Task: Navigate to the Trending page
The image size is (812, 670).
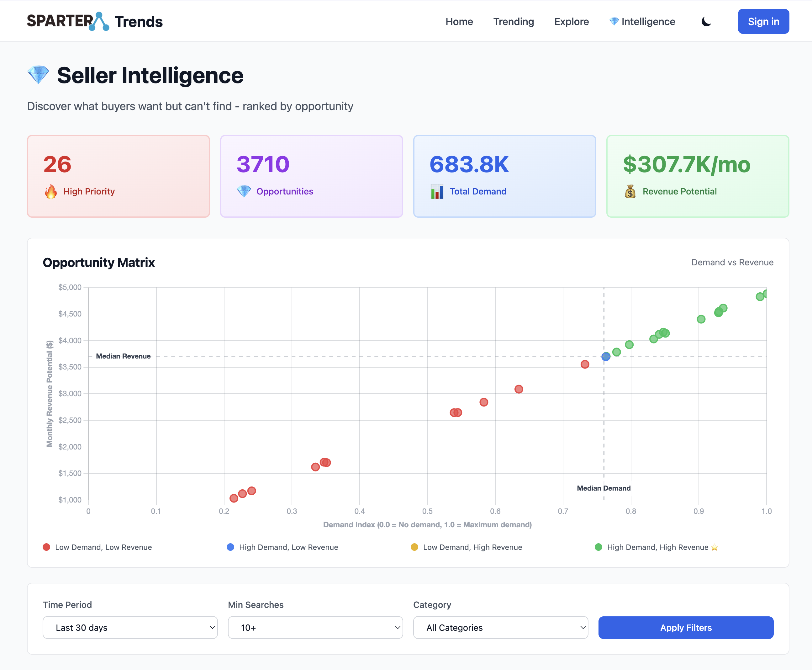Action: pos(514,22)
